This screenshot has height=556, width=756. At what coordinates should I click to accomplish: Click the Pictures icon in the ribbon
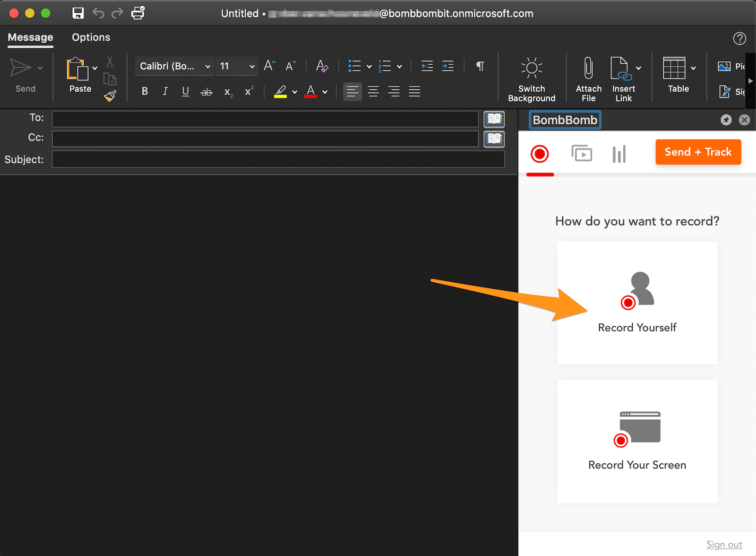[x=724, y=67]
